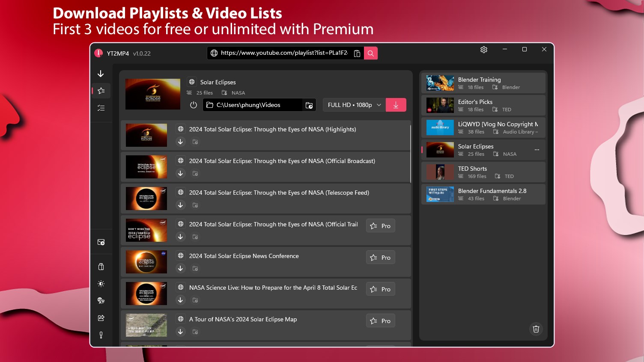Open the globe link for NASA (Highlights) video
Viewport: 644px width, 362px height.
tap(181, 129)
